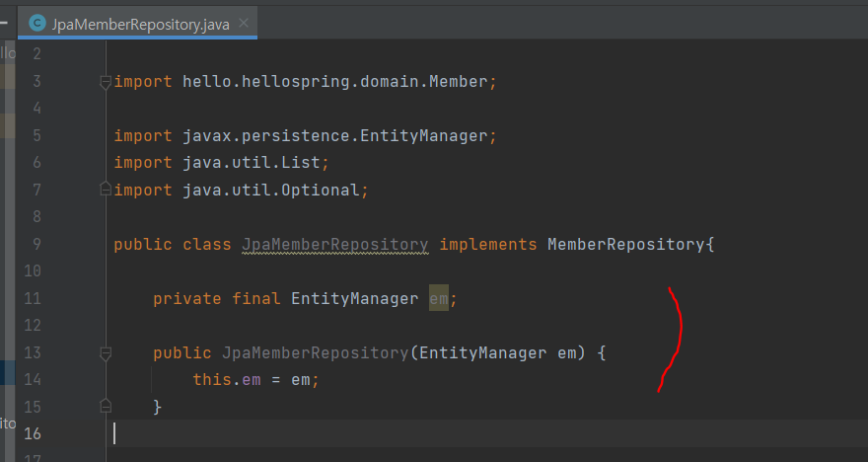The height and width of the screenshot is (462, 868).
Task: Click this.em on line 14
Action: point(227,379)
